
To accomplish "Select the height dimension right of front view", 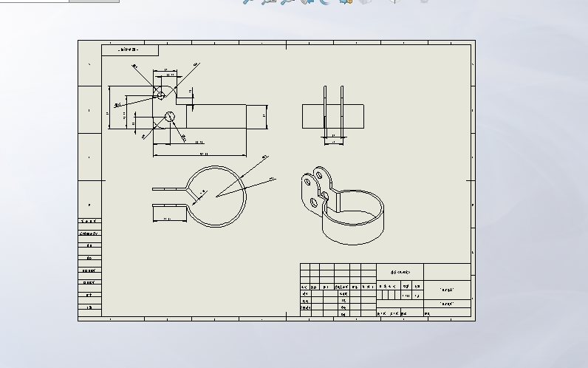I will click(265, 116).
